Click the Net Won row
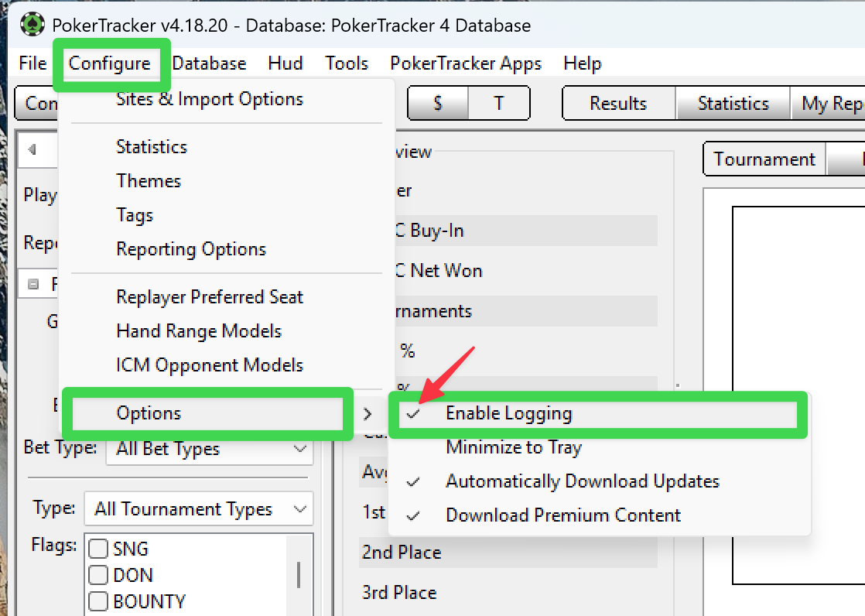865x616 pixels. click(526, 270)
